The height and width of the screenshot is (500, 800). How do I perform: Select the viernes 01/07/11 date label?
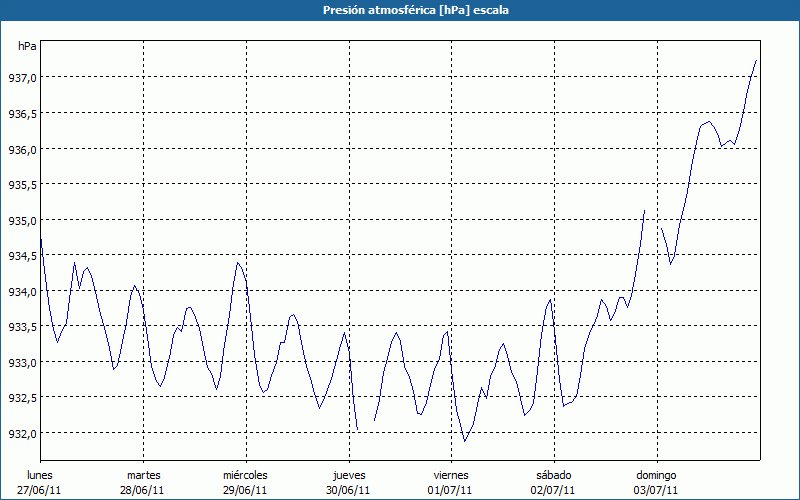click(x=451, y=482)
